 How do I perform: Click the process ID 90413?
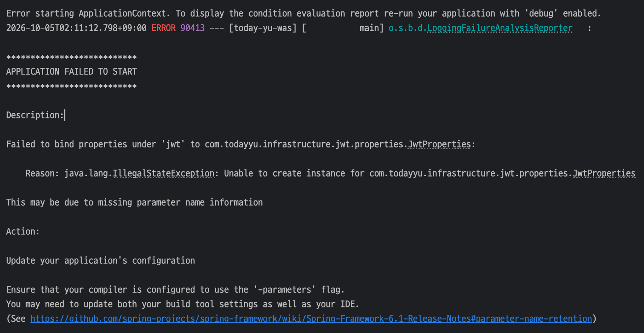(193, 28)
